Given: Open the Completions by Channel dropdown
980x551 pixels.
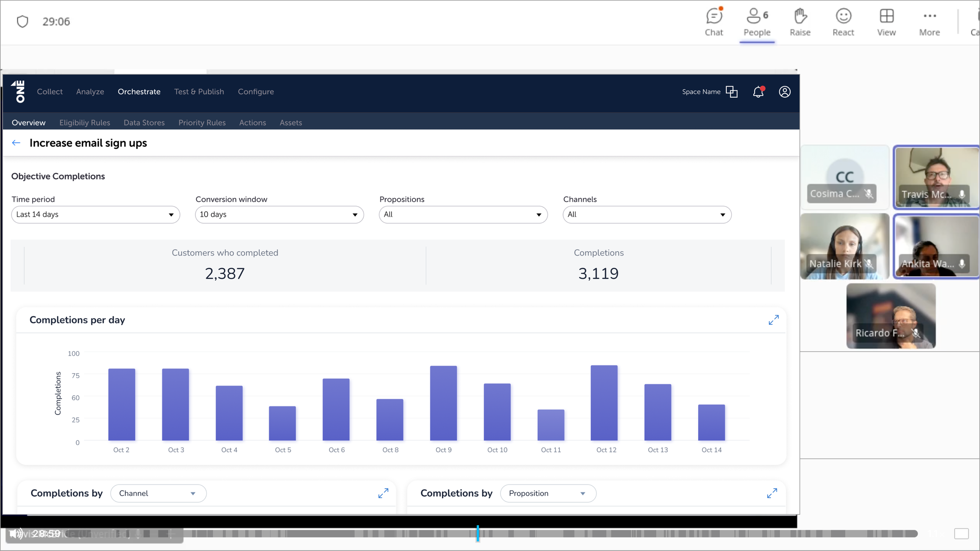Looking at the screenshot, I should pyautogui.click(x=158, y=493).
